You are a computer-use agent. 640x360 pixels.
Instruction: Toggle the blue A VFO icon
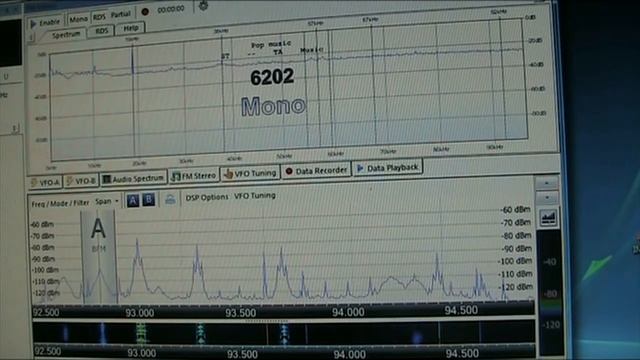[133, 200]
